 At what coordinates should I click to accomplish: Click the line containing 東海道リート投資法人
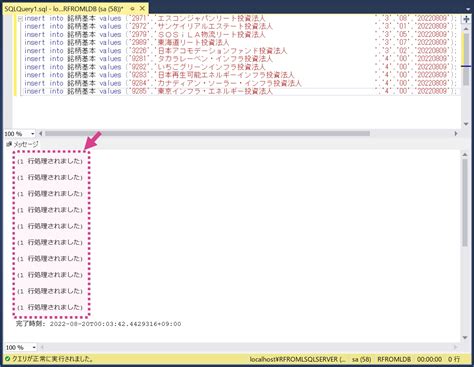pyautogui.click(x=240, y=43)
